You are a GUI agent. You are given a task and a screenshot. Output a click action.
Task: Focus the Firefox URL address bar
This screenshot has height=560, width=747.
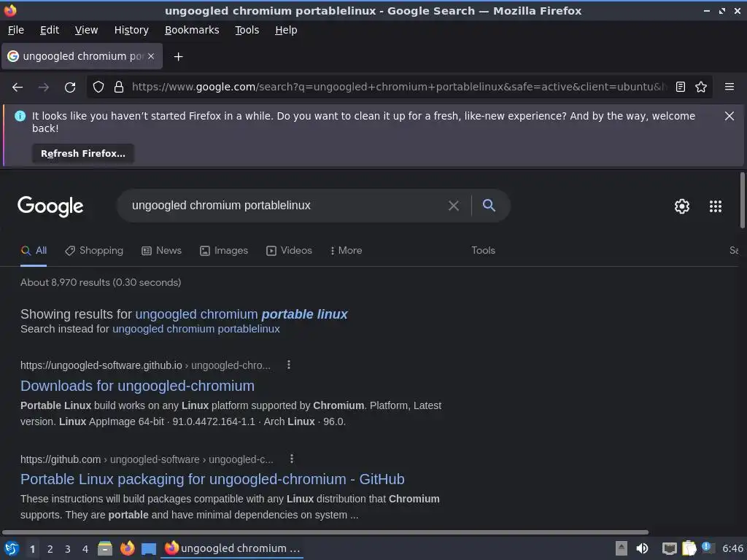tap(399, 87)
